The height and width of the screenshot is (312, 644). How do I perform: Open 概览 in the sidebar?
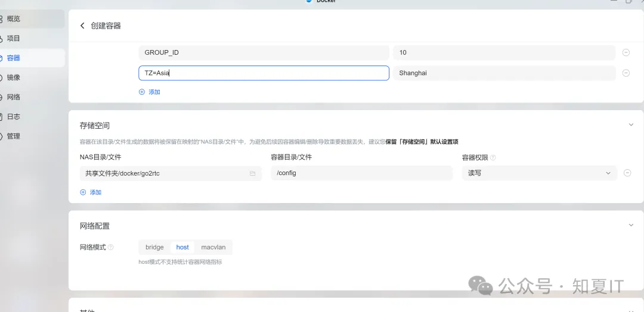13,19
